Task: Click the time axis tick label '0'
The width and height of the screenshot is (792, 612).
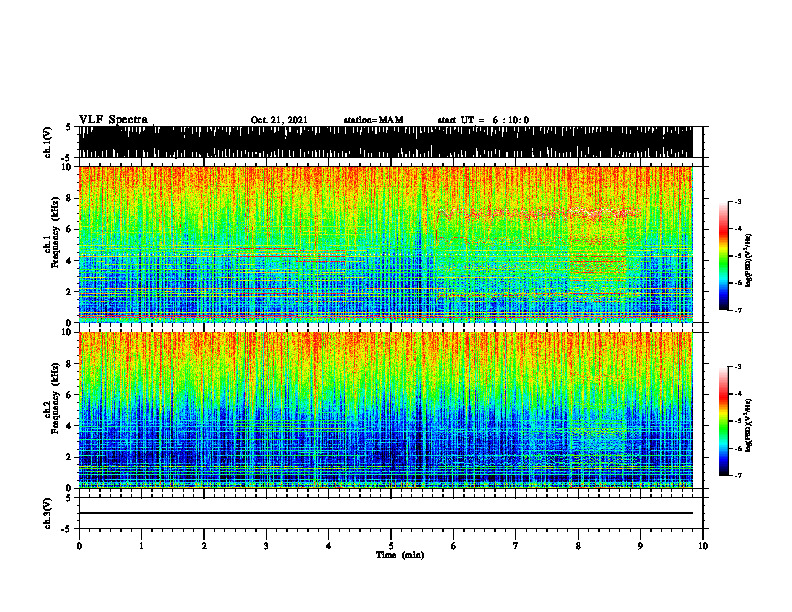Action: [79, 546]
